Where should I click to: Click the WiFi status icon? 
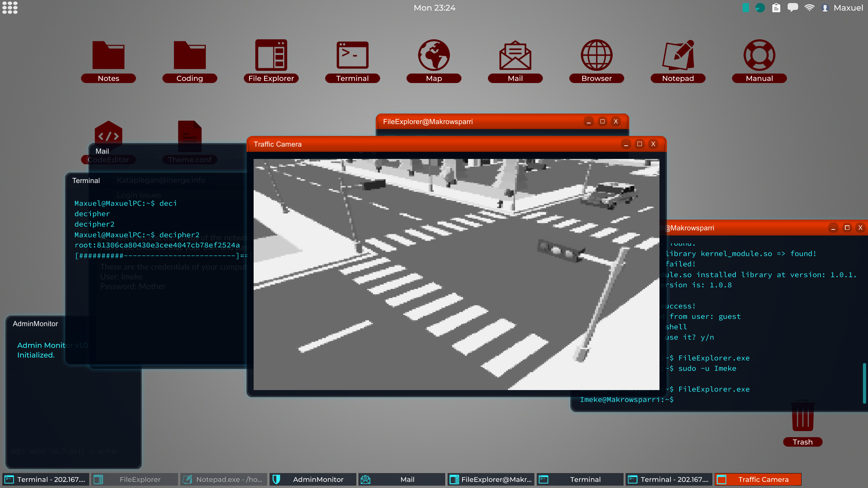809,7
